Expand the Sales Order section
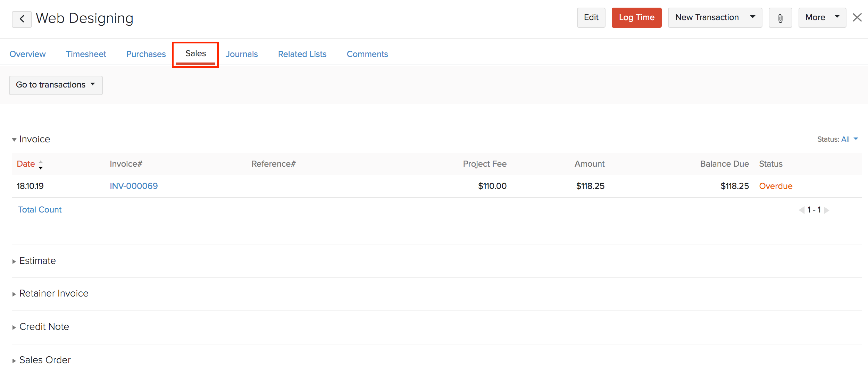This screenshot has width=868, height=375. tap(14, 361)
